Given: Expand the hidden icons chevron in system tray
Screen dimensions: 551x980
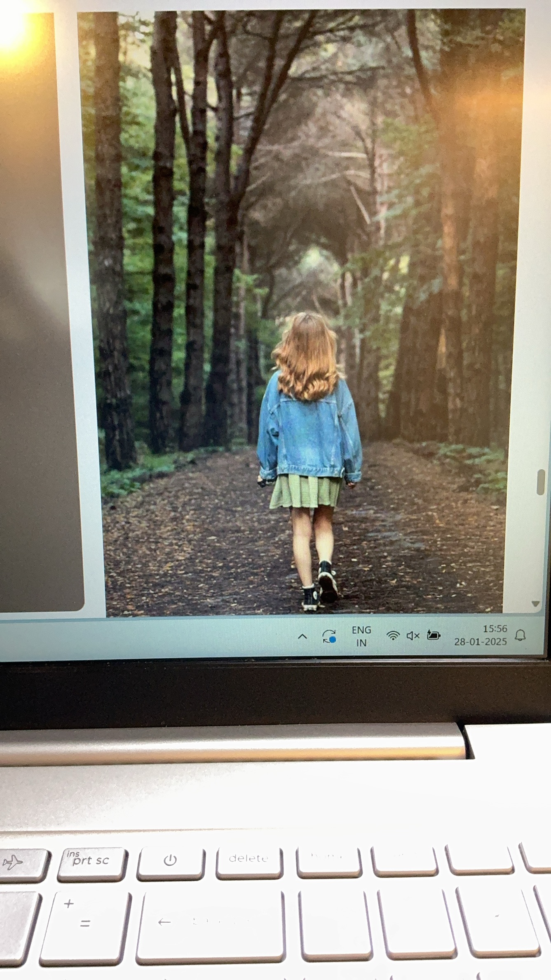Looking at the screenshot, I should pyautogui.click(x=302, y=636).
